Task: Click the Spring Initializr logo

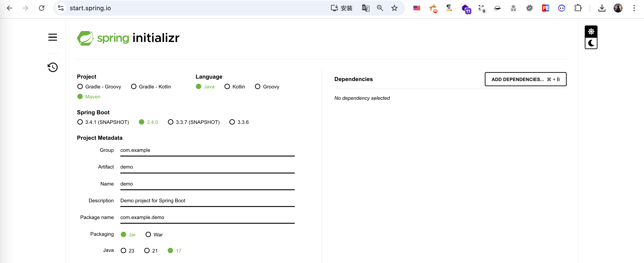Action: [128, 38]
